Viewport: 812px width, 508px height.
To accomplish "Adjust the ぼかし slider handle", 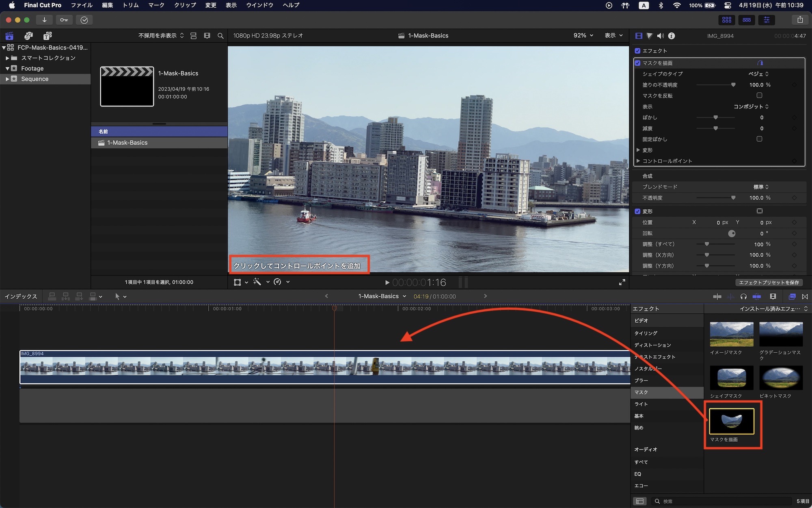I will pyautogui.click(x=716, y=117).
